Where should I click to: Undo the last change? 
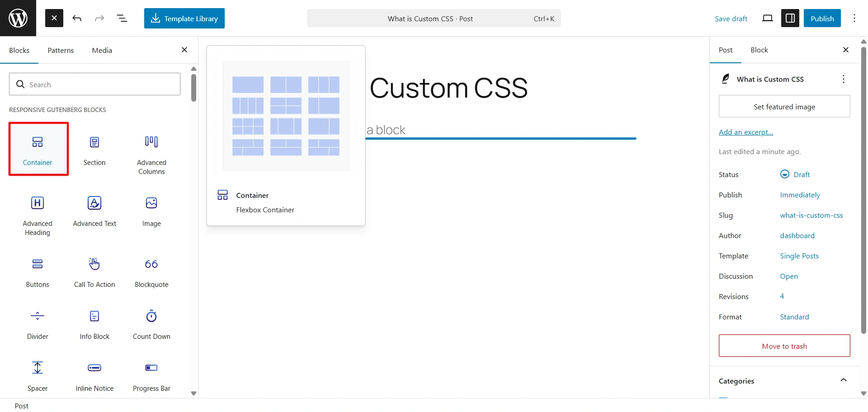tap(77, 18)
